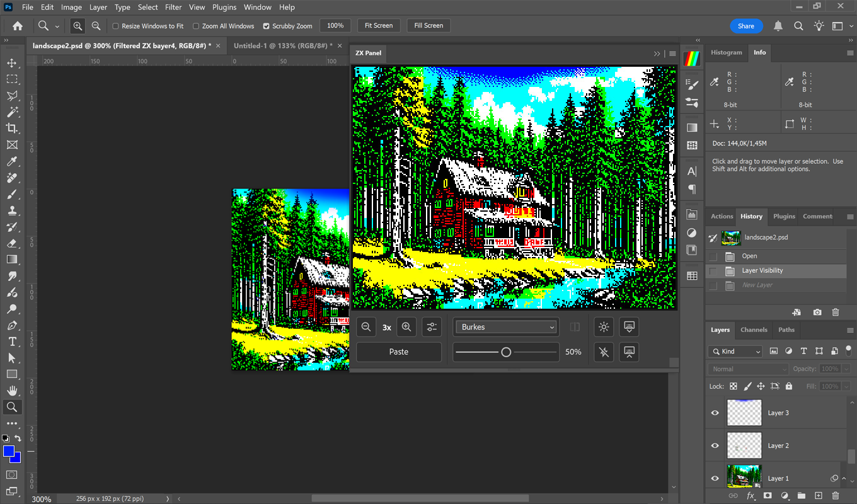
Task: Open the Kind filter dropdown in Layers panel
Action: point(735,351)
